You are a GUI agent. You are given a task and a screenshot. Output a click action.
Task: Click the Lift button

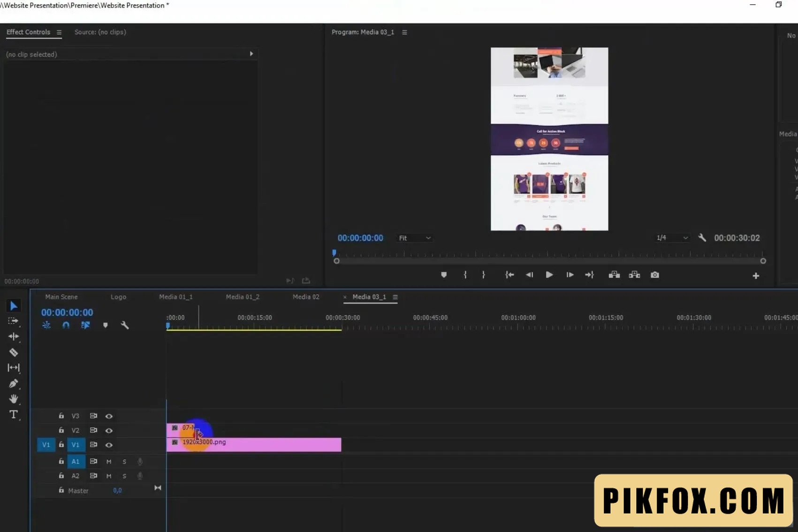pyautogui.click(x=614, y=275)
